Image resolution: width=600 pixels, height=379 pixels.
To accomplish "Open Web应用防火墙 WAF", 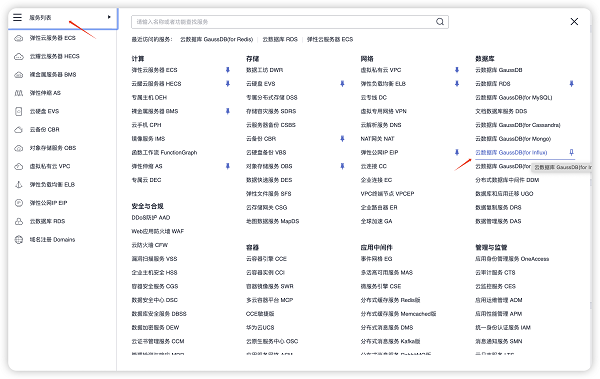I will click(x=158, y=231).
